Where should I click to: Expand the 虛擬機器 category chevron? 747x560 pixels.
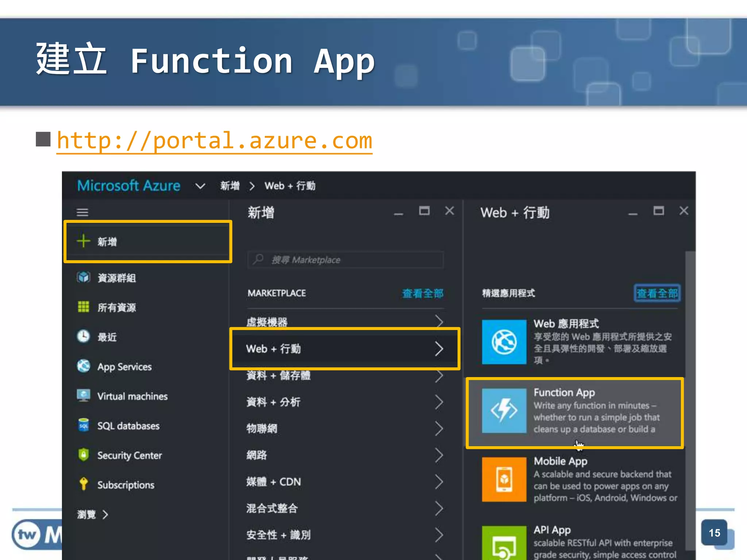click(x=439, y=322)
